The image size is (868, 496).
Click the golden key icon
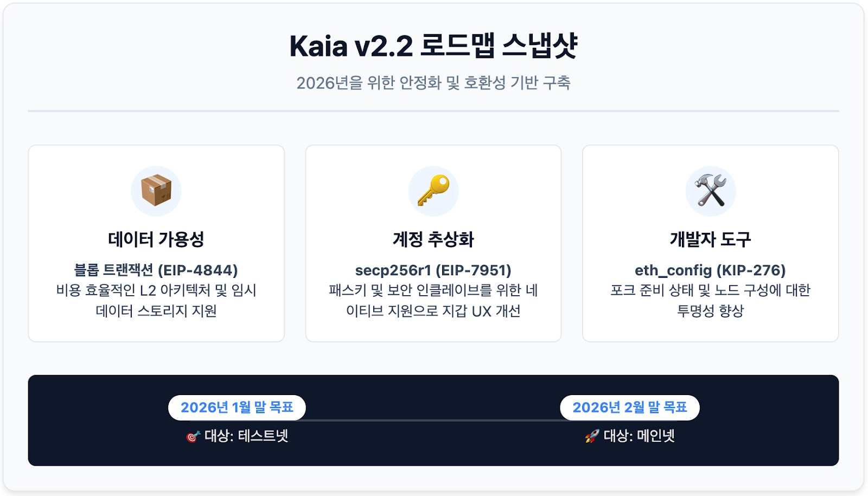[433, 191]
